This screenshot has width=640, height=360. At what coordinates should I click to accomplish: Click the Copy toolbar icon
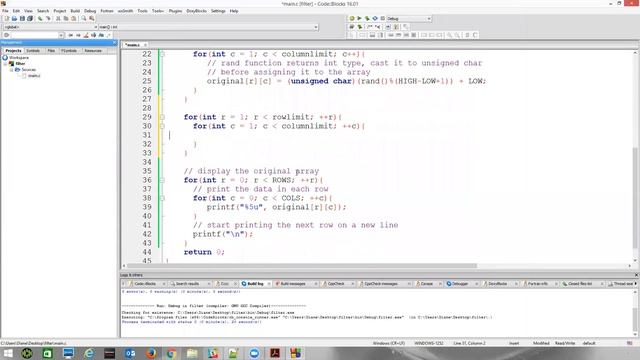tap(66, 18)
